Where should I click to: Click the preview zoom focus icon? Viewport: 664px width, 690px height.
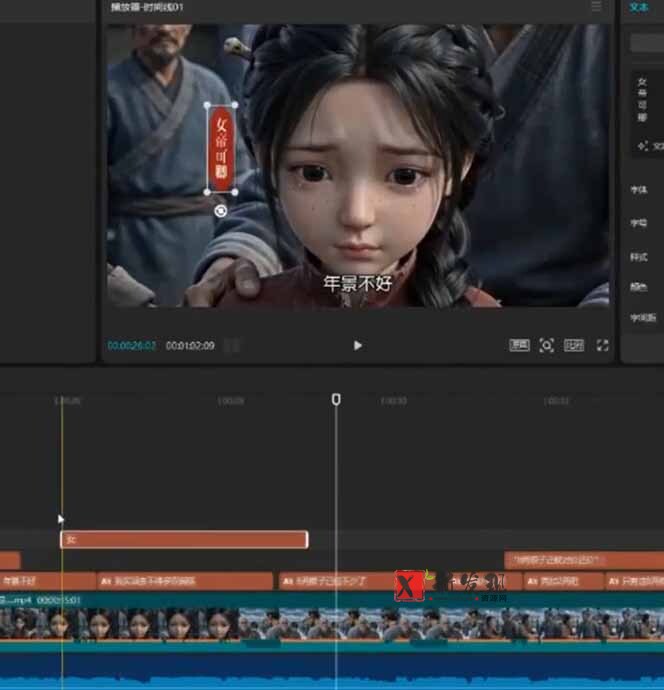(x=547, y=345)
